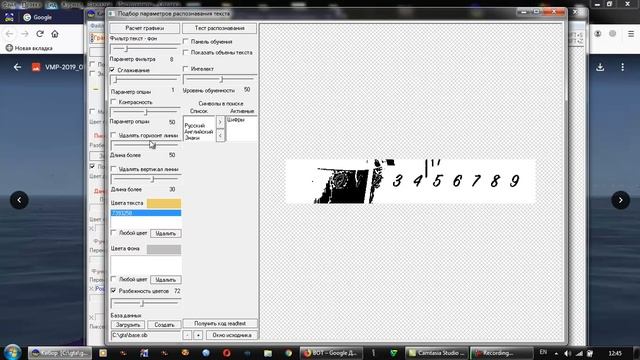Open the Windows Start menu

12,352
